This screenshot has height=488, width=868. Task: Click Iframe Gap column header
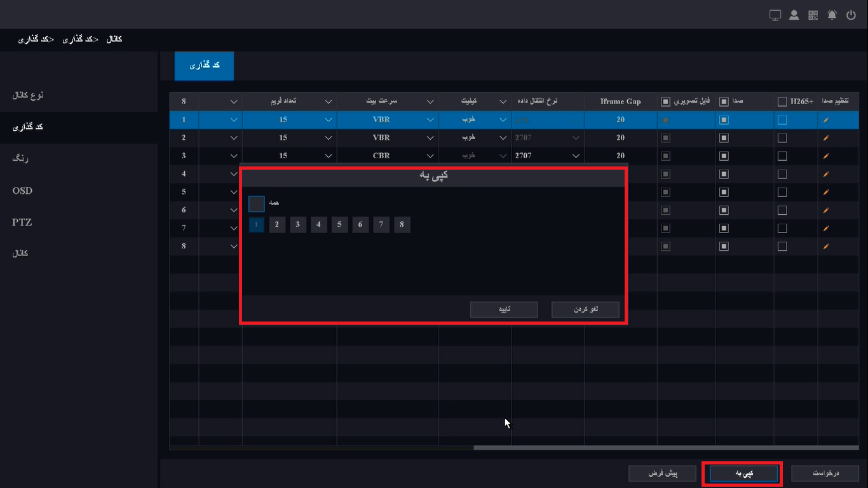tap(620, 102)
